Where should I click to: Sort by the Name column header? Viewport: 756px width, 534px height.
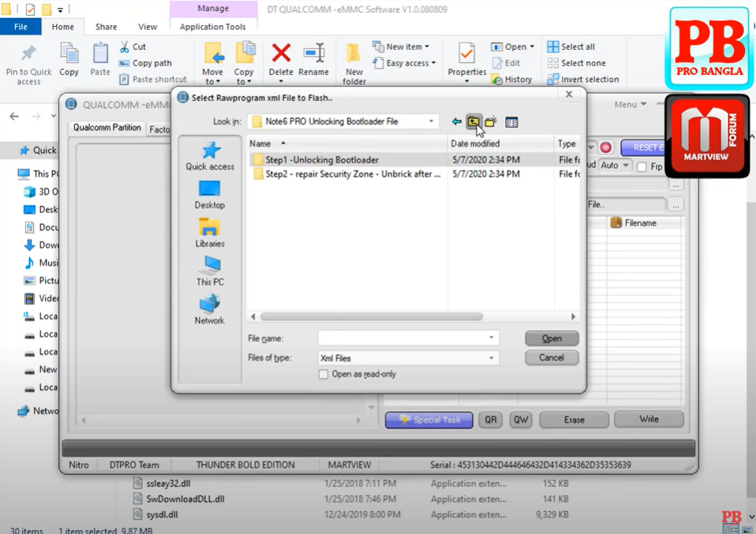click(347, 144)
